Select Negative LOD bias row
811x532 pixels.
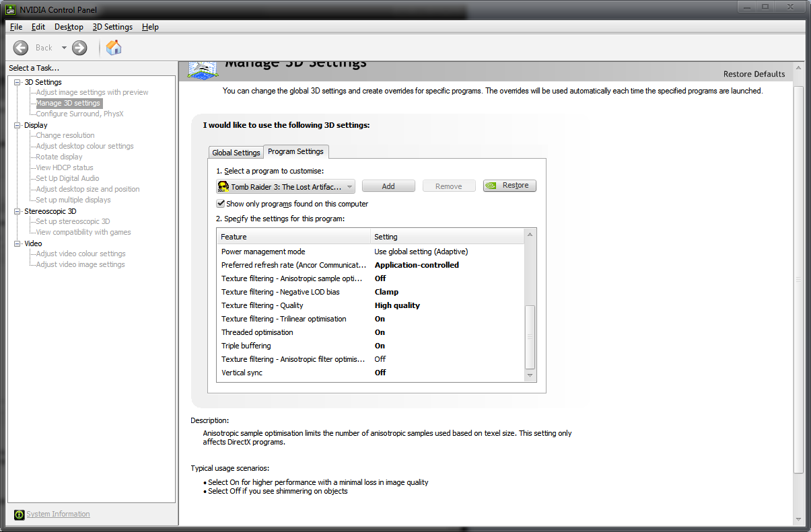(370, 292)
